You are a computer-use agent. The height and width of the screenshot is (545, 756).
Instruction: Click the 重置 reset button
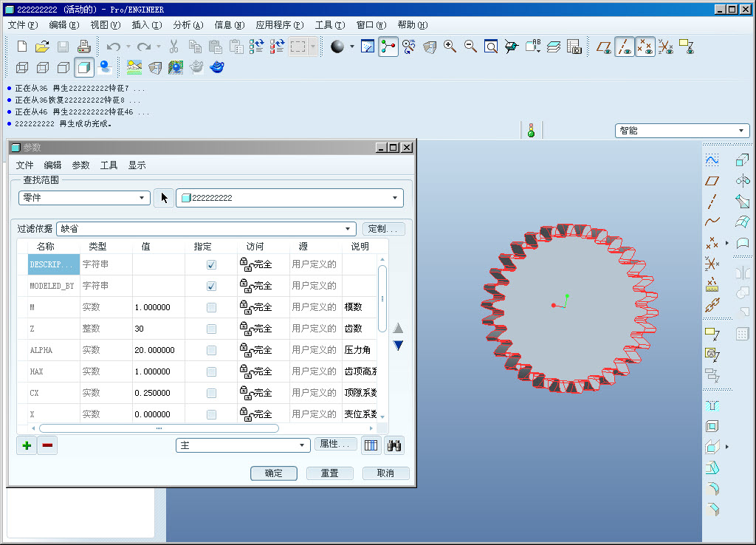click(x=330, y=473)
